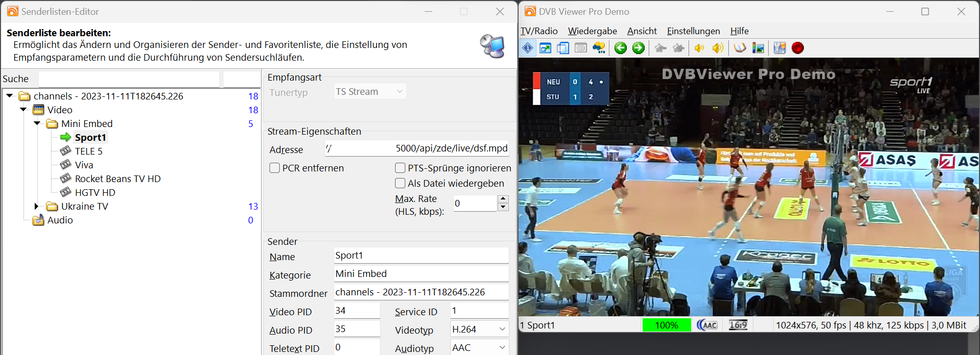This screenshot has width=980, height=355.
Task: Click the Teletext PID field
Action: (x=357, y=347)
